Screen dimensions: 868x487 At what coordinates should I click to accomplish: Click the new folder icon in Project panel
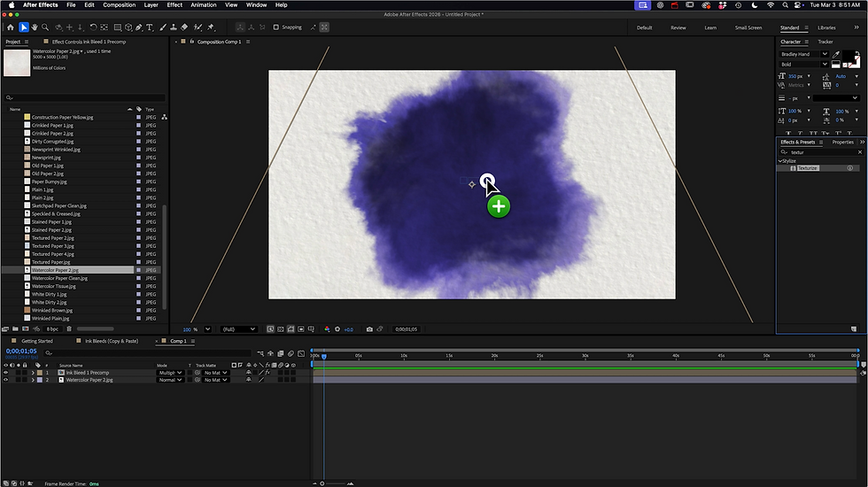pos(16,329)
